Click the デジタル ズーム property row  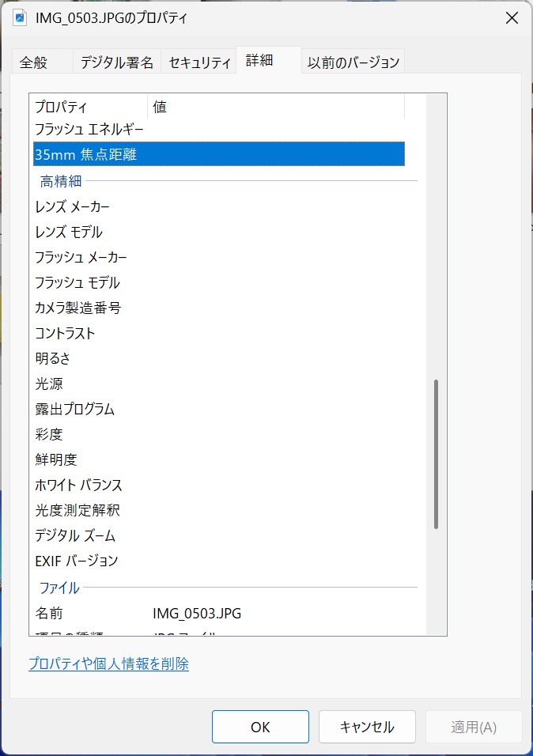[75, 536]
